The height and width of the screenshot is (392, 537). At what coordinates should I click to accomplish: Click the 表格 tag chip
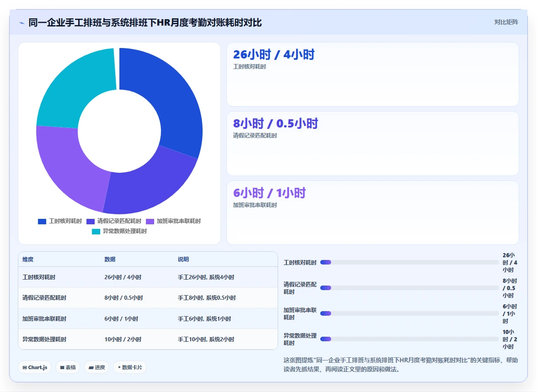68,367
